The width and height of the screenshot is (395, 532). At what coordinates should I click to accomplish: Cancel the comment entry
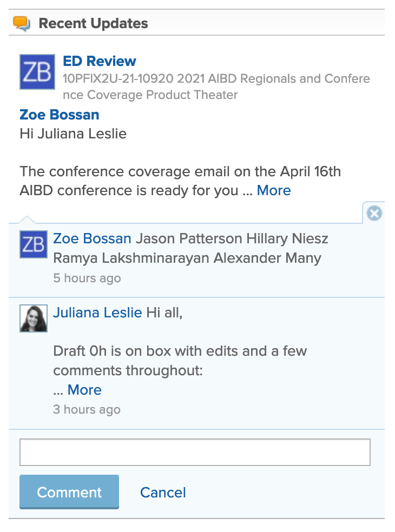[x=163, y=493]
